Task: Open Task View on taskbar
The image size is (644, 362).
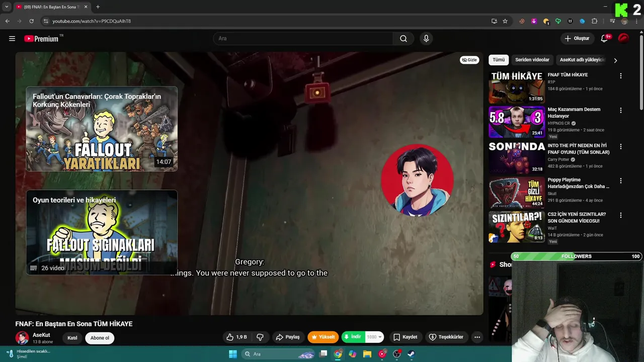Action: pos(324,354)
